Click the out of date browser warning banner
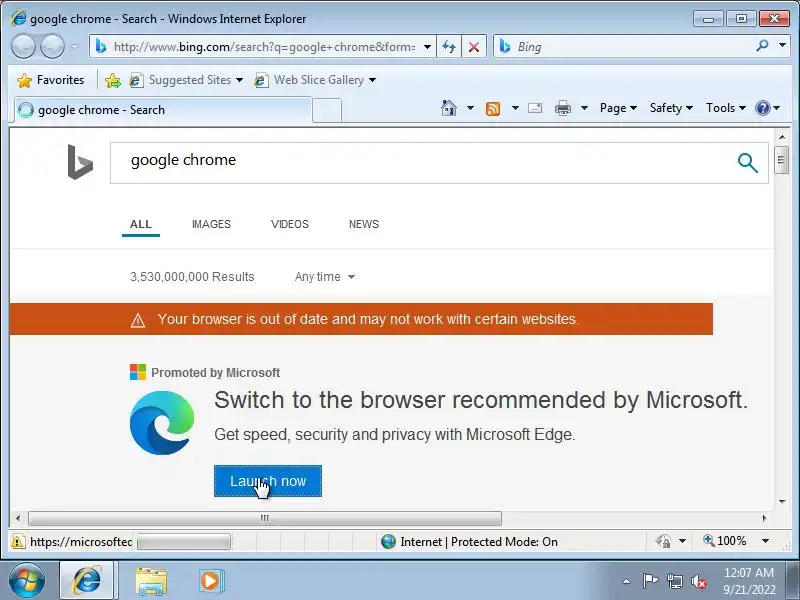This screenshot has width=800, height=600. [x=361, y=319]
